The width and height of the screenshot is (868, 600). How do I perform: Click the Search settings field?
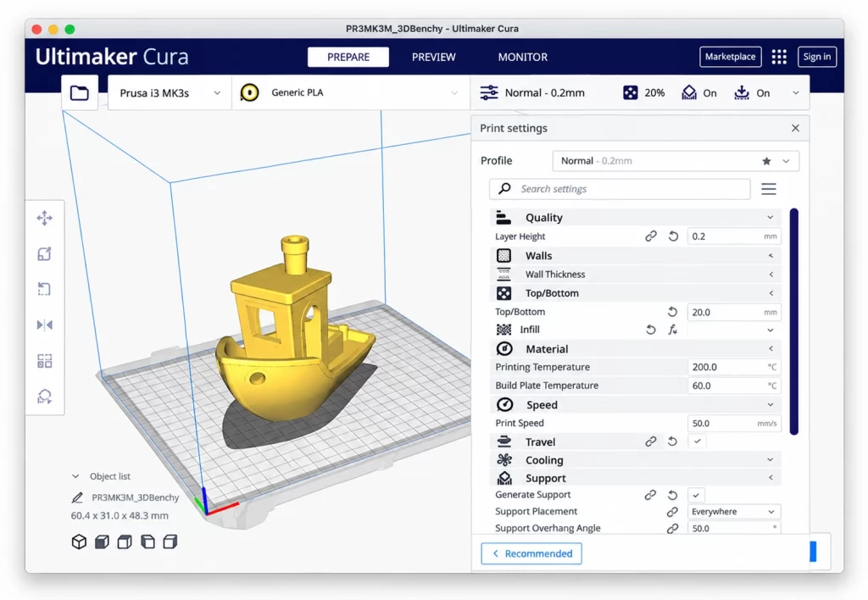point(620,189)
